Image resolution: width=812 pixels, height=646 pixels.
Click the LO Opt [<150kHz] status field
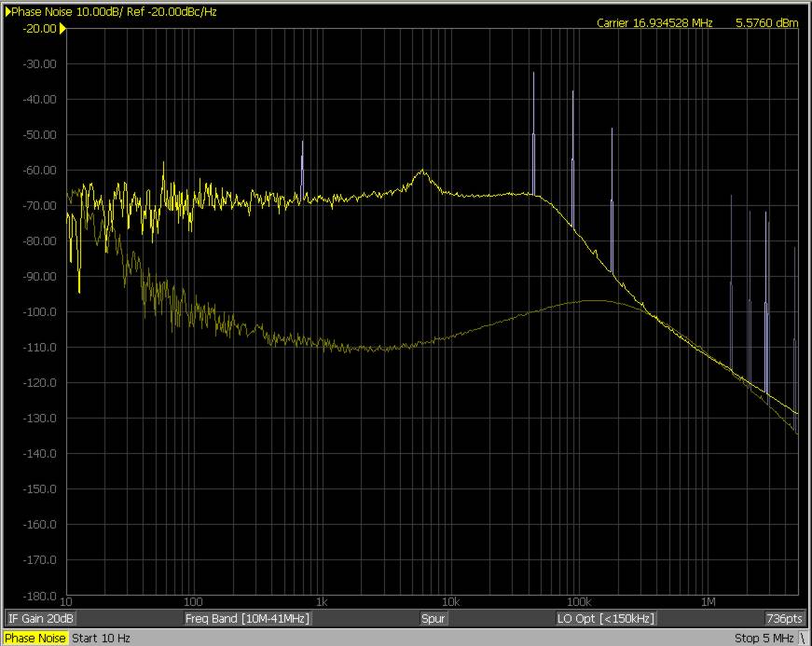click(x=606, y=619)
